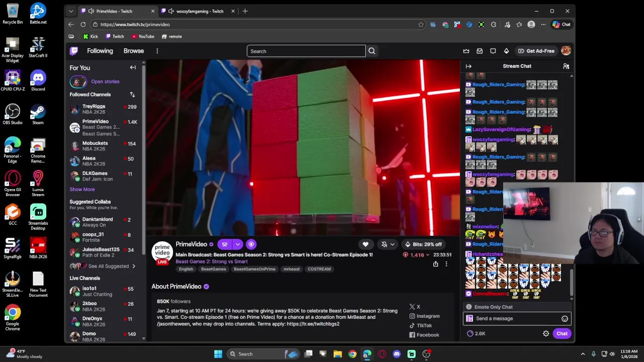Screen dimensions: 644x362
Task: Open iso1o1 live channel
Action: [103, 291]
